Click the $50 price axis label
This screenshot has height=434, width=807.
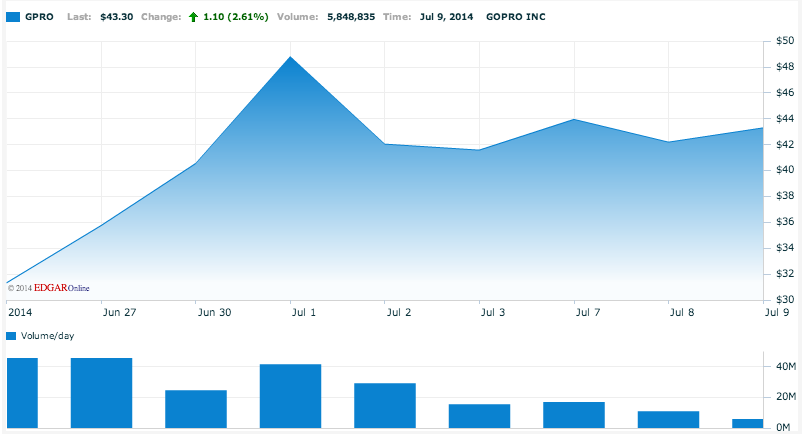[785, 41]
